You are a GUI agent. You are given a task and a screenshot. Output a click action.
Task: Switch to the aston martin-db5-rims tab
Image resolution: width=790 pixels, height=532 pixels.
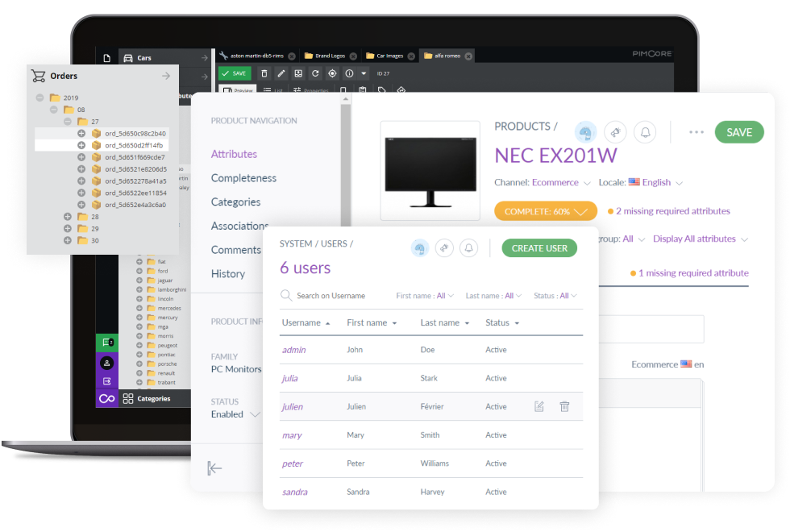click(x=257, y=56)
